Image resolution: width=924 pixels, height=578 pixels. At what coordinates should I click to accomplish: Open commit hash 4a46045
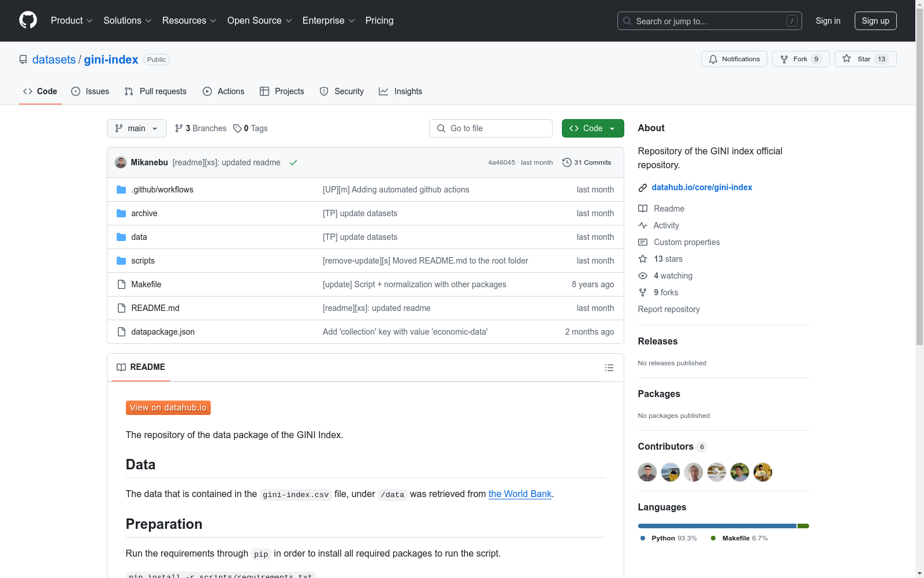click(x=501, y=162)
